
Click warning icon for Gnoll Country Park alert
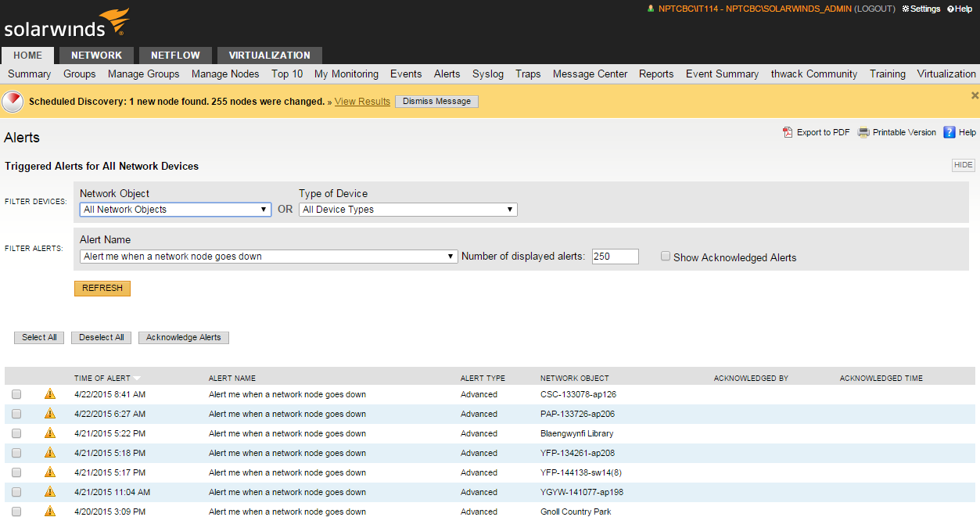[x=50, y=511]
